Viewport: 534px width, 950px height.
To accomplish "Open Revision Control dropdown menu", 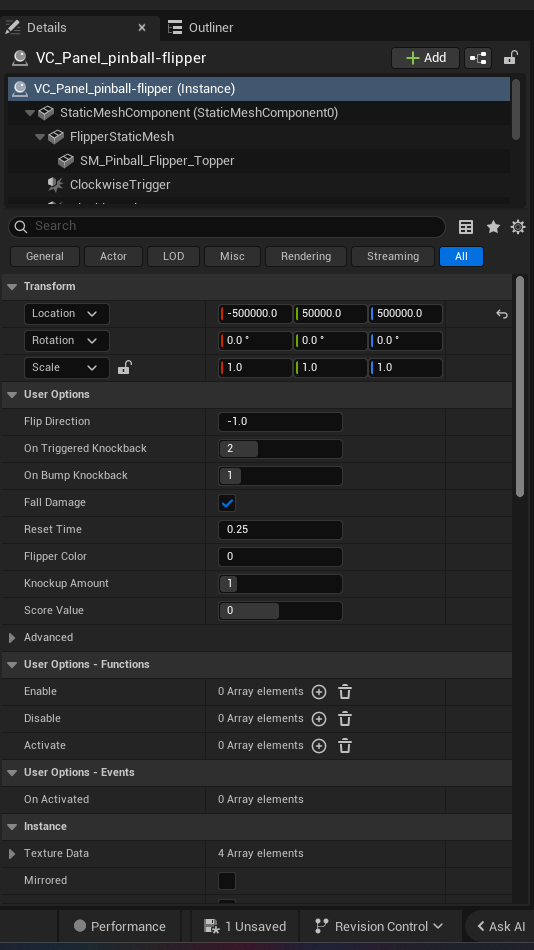I will [379, 926].
